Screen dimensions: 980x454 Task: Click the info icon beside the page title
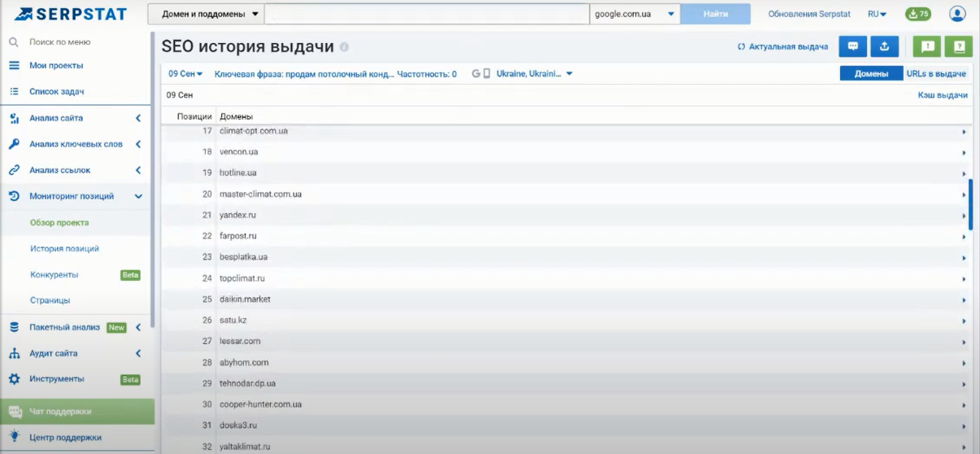coord(344,47)
